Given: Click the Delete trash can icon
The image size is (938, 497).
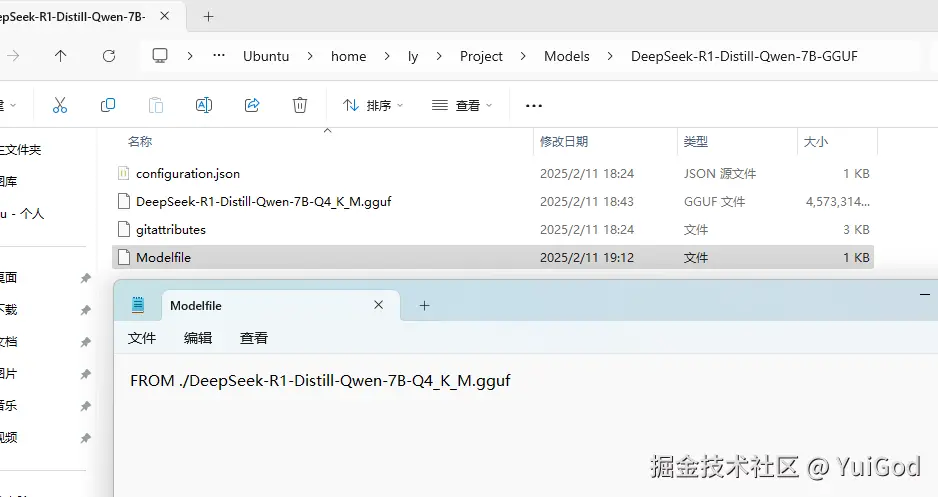Looking at the screenshot, I should tap(300, 105).
